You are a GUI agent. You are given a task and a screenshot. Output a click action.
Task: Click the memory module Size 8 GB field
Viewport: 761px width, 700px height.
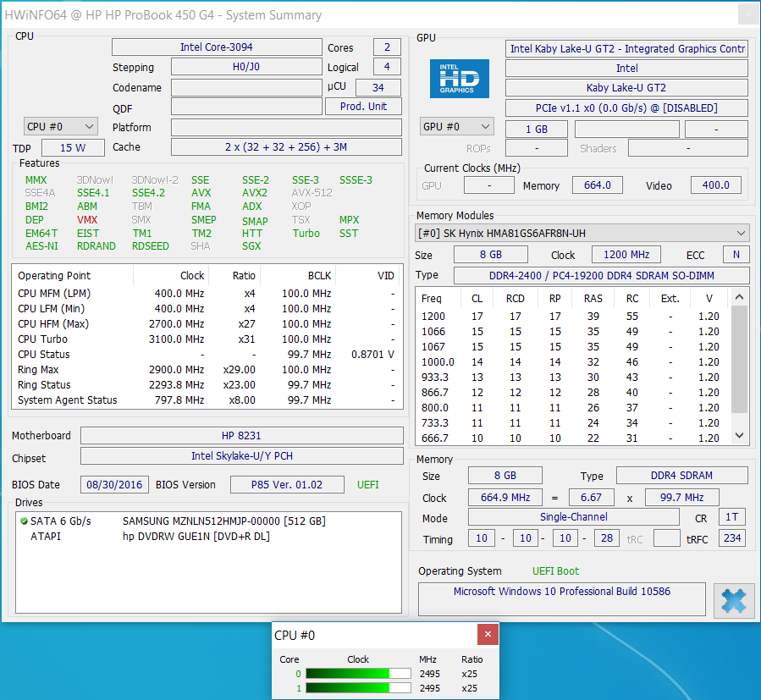491,255
